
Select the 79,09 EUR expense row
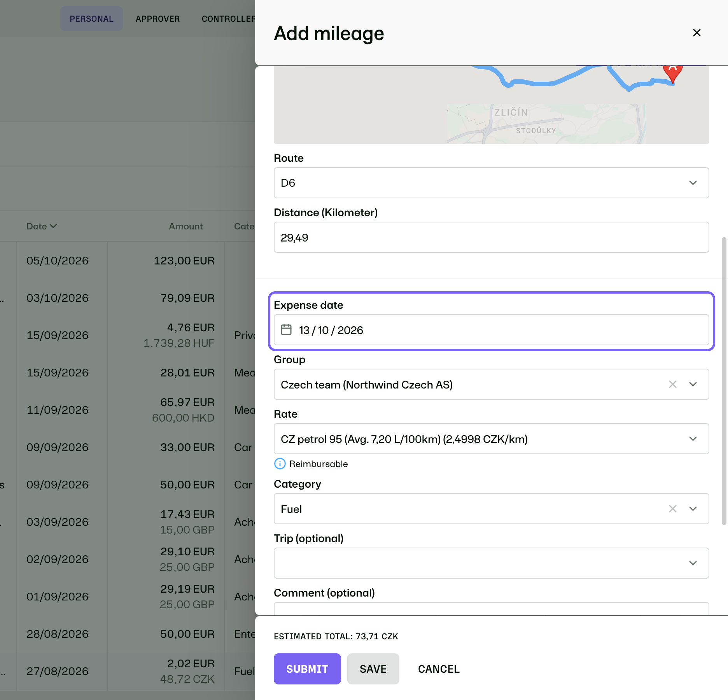(x=128, y=298)
